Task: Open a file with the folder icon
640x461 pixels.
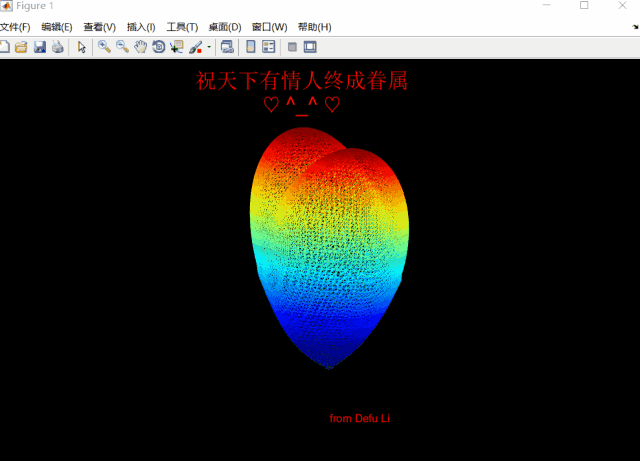Action: [x=21, y=47]
